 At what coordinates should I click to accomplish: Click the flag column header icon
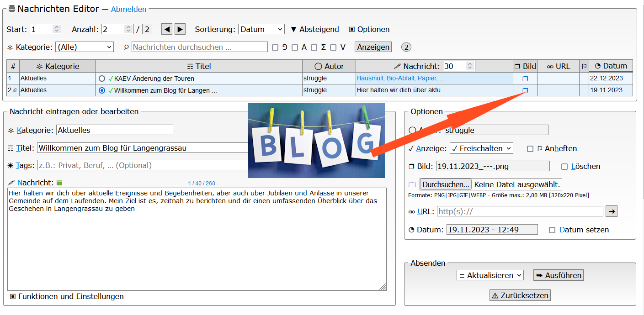click(x=584, y=66)
